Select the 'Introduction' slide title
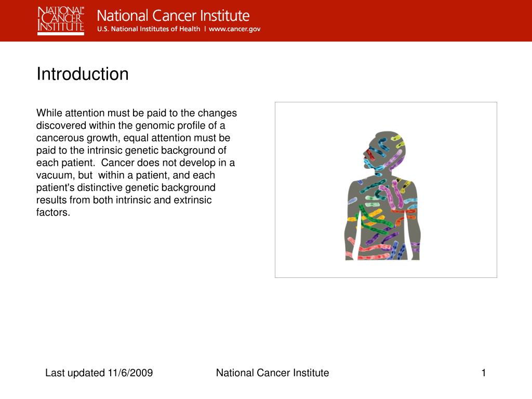This screenshot has height=399, width=532. click(83, 74)
